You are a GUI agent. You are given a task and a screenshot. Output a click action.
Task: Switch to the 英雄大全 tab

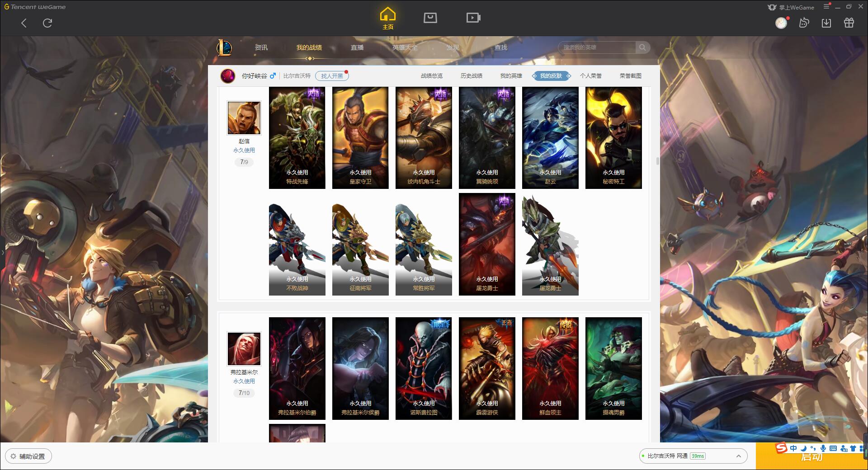pos(405,47)
